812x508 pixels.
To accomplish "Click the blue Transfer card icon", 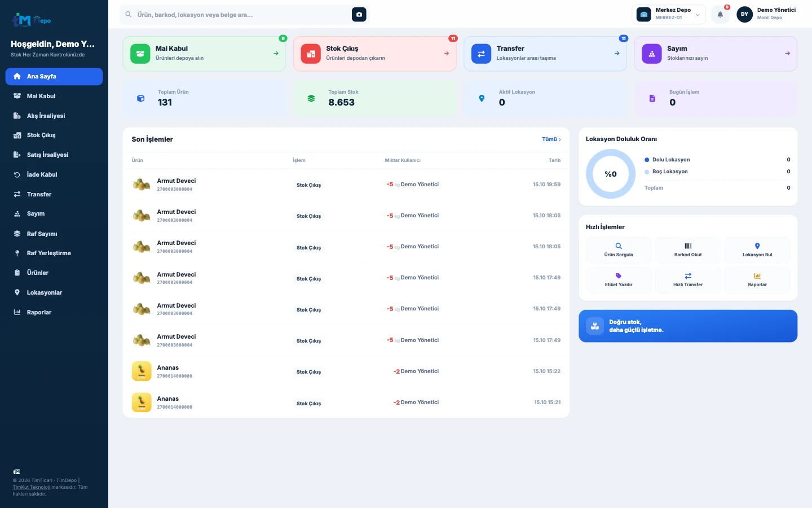I will tap(481, 54).
